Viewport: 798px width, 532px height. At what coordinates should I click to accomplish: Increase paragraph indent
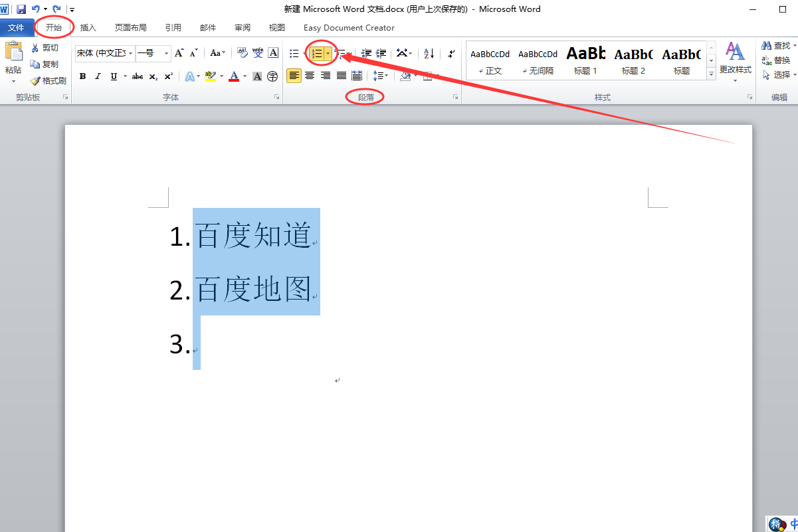pos(381,54)
